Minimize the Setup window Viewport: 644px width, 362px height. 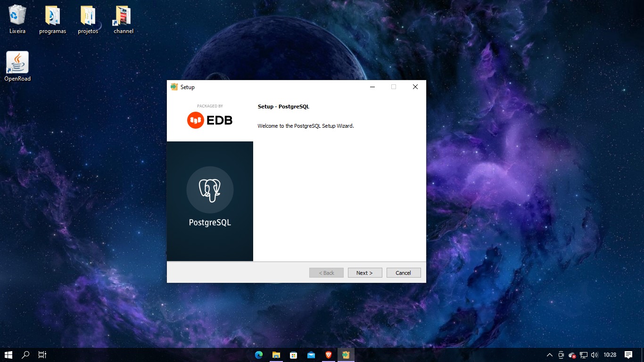[x=372, y=87]
